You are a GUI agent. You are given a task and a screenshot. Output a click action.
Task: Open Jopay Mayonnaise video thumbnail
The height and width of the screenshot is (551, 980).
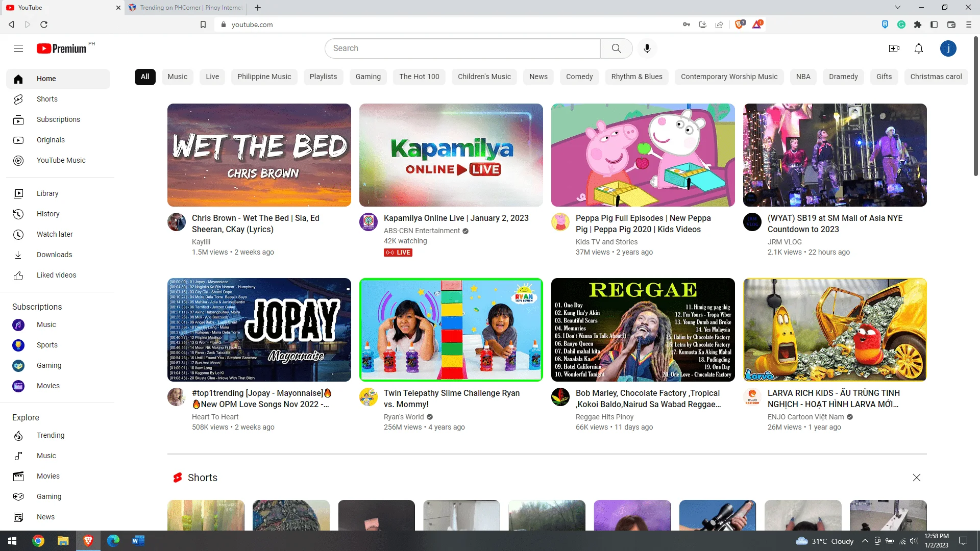[259, 330]
